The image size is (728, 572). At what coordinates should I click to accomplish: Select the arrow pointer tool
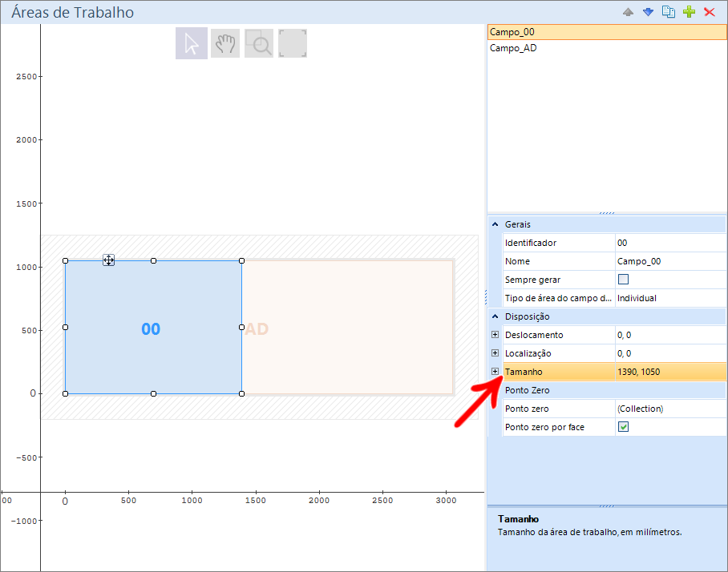192,43
